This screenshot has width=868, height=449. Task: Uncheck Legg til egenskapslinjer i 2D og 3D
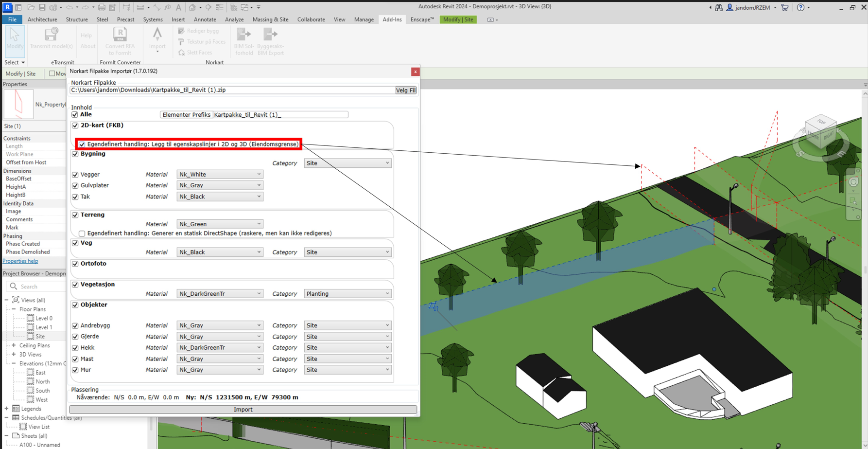[82, 144]
